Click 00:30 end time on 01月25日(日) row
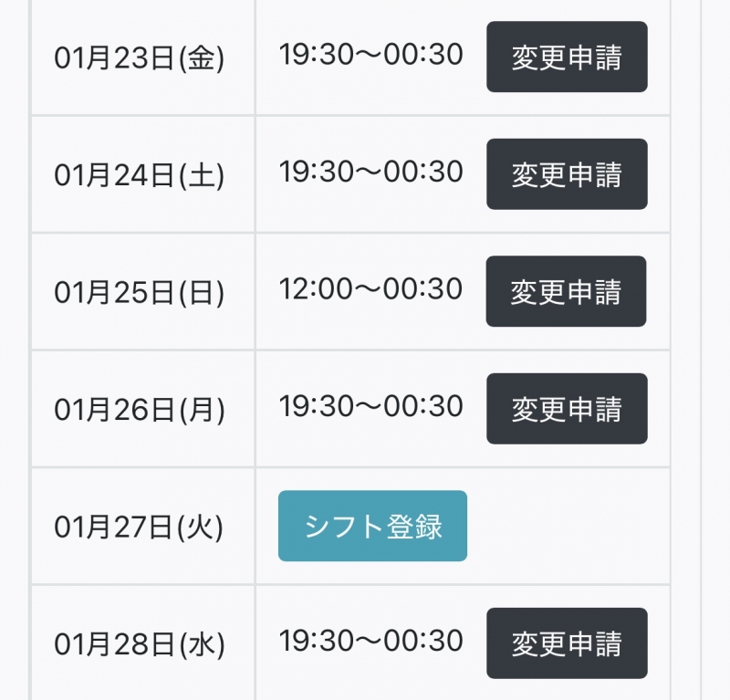This screenshot has height=700, width=730. [x=432, y=288]
